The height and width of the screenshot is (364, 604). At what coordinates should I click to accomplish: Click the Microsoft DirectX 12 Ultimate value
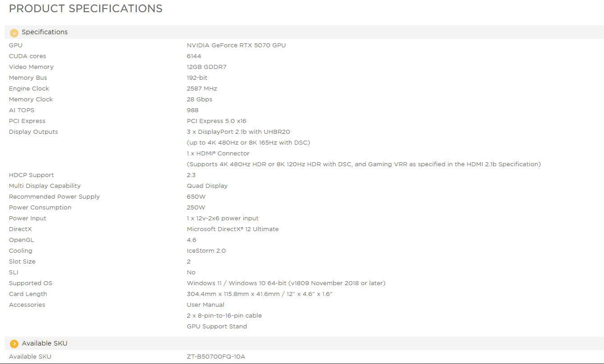[233, 229]
